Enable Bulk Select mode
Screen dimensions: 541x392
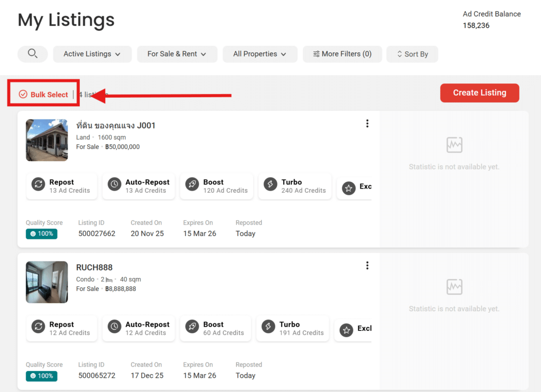click(44, 95)
